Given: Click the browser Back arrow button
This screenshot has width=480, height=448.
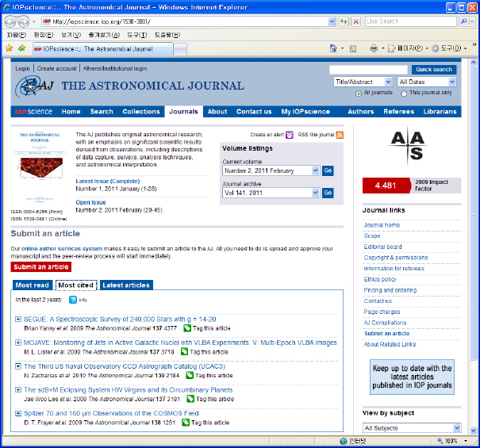Looking at the screenshot, I should click(10, 21).
